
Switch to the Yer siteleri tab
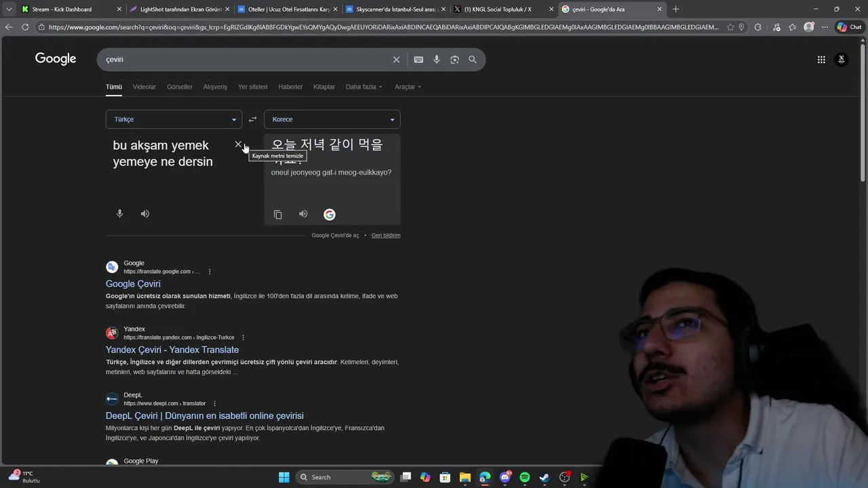click(253, 87)
